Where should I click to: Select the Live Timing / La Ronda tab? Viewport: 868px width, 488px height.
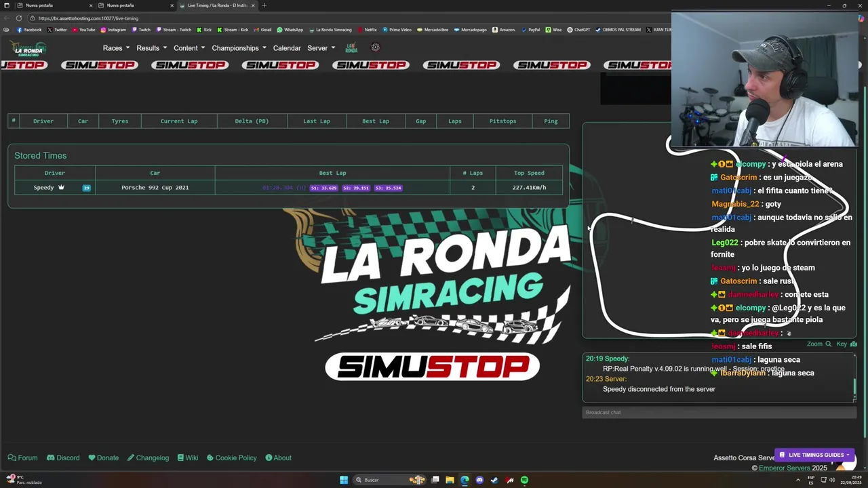pos(218,5)
